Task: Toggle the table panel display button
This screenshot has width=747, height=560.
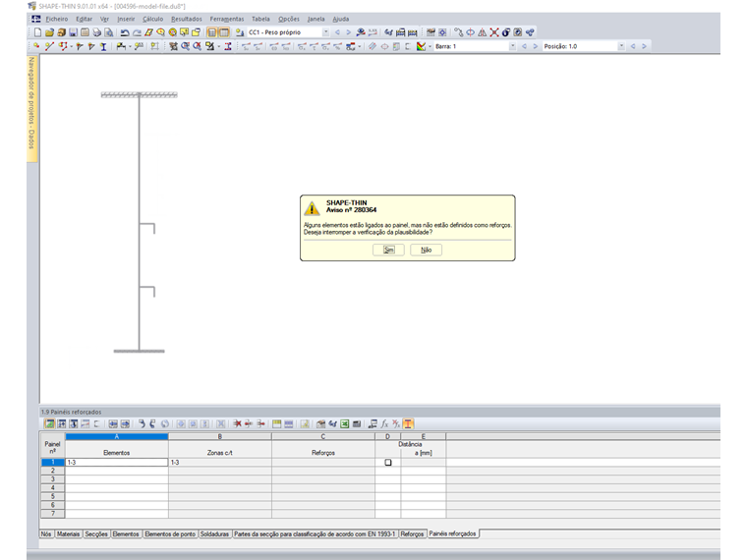Action: click(224, 32)
